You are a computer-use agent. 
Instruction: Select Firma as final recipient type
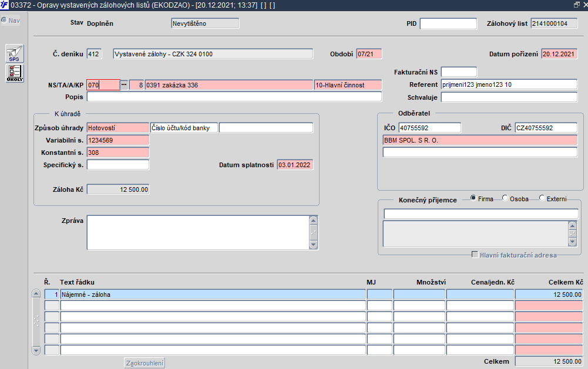pyautogui.click(x=473, y=198)
